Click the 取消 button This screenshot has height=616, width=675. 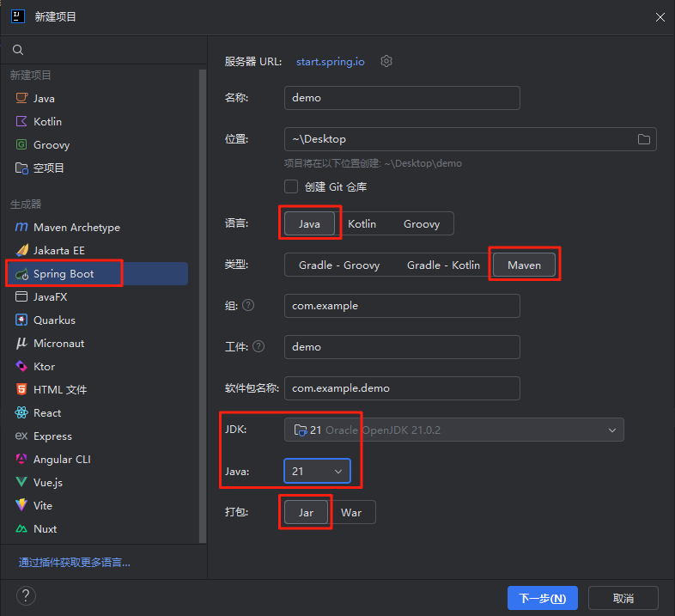click(623, 598)
